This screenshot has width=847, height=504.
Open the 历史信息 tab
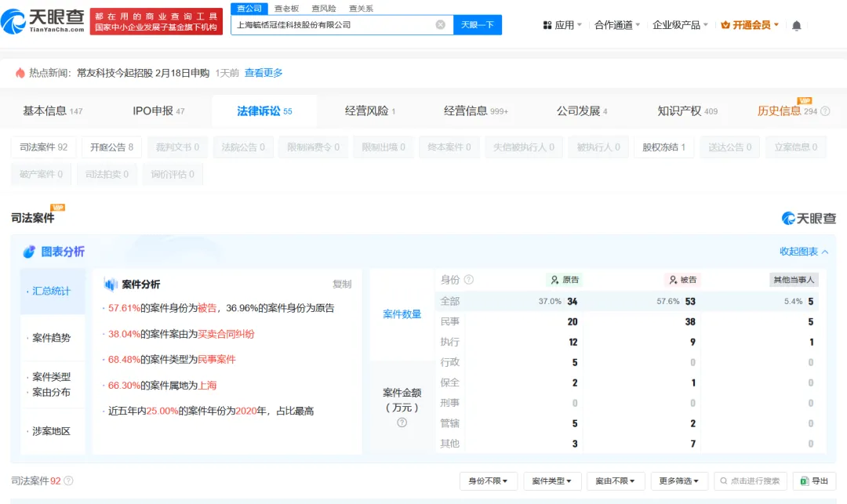tap(787, 111)
